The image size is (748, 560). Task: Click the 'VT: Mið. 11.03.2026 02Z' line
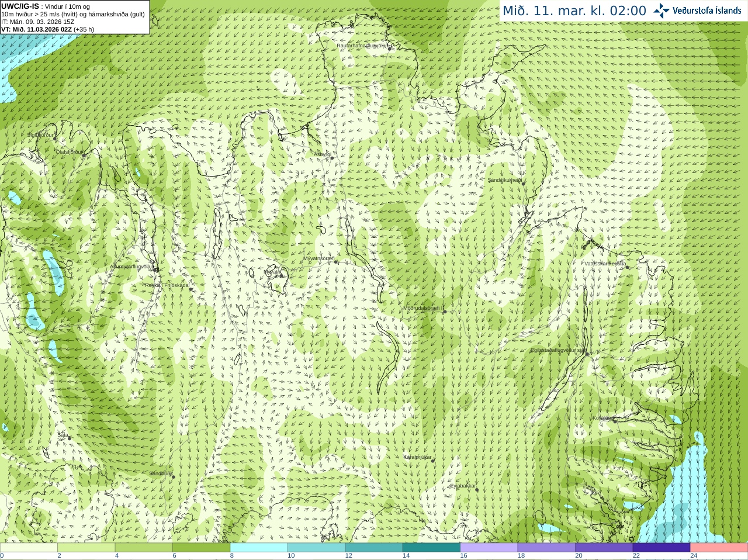[47, 29]
